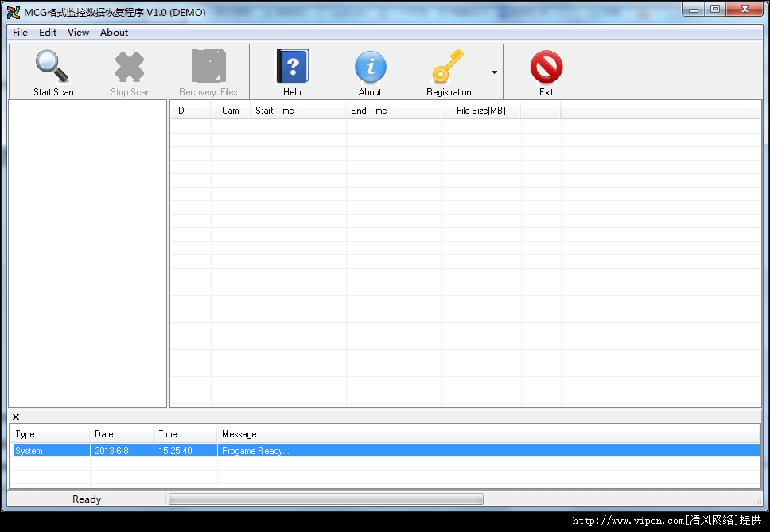
Task: Click the 2013-6-8 date cell
Action: coord(122,451)
